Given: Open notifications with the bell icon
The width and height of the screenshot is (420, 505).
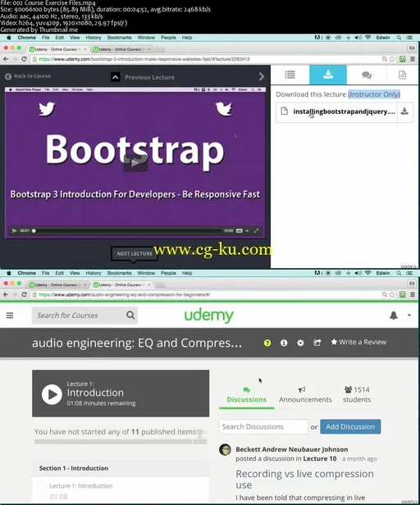Looking at the screenshot, I should tap(394, 316).
